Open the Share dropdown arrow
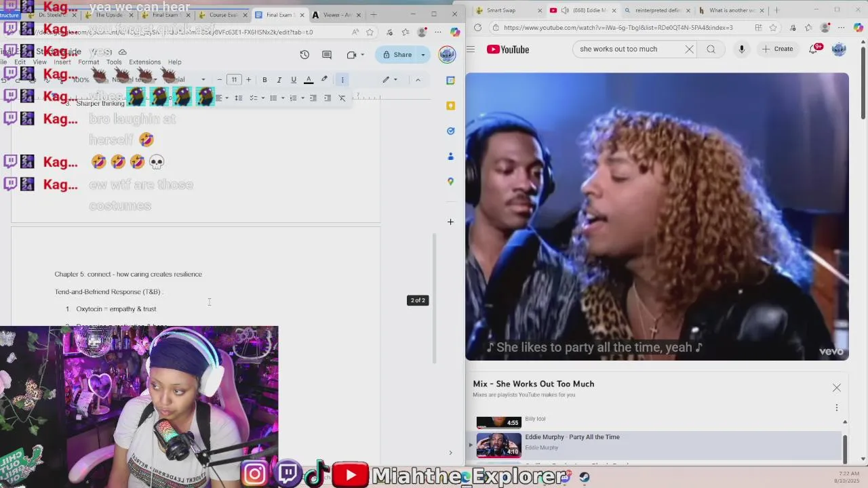Image resolution: width=868 pixels, height=488 pixels. [423, 55]
